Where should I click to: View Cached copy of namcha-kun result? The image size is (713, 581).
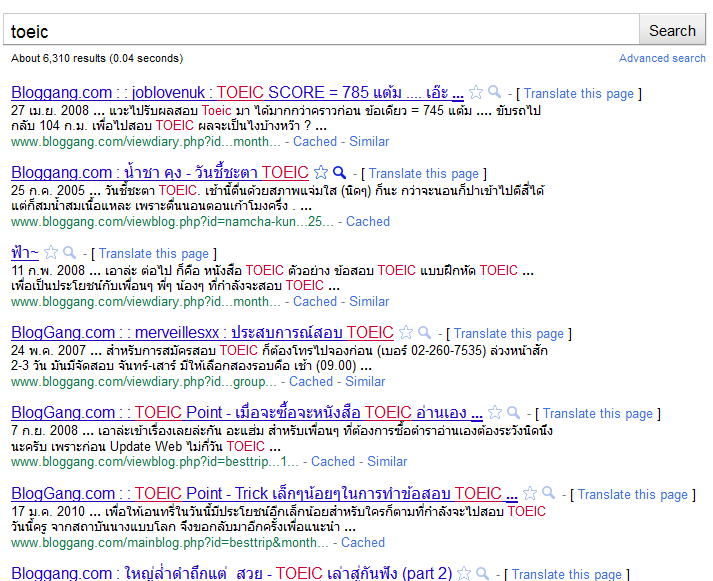click(368, 221)
